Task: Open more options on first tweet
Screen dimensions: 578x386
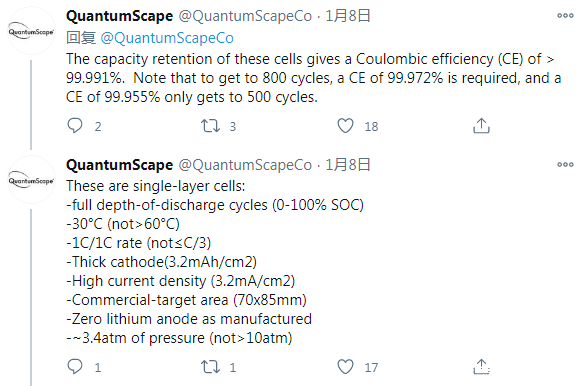Action: tap(565, 15)
